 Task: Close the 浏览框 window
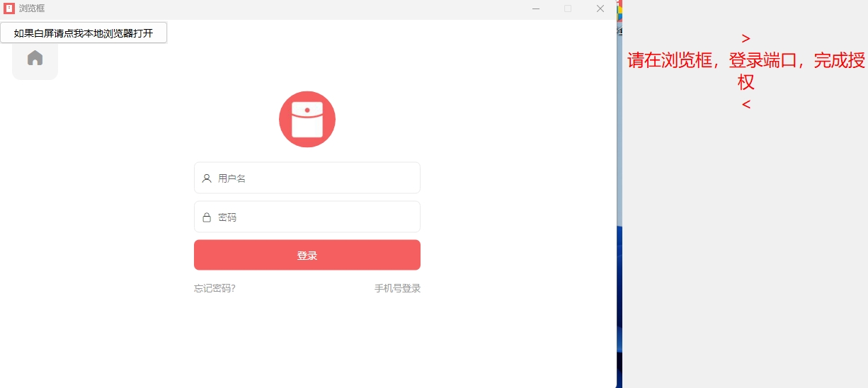600,8
